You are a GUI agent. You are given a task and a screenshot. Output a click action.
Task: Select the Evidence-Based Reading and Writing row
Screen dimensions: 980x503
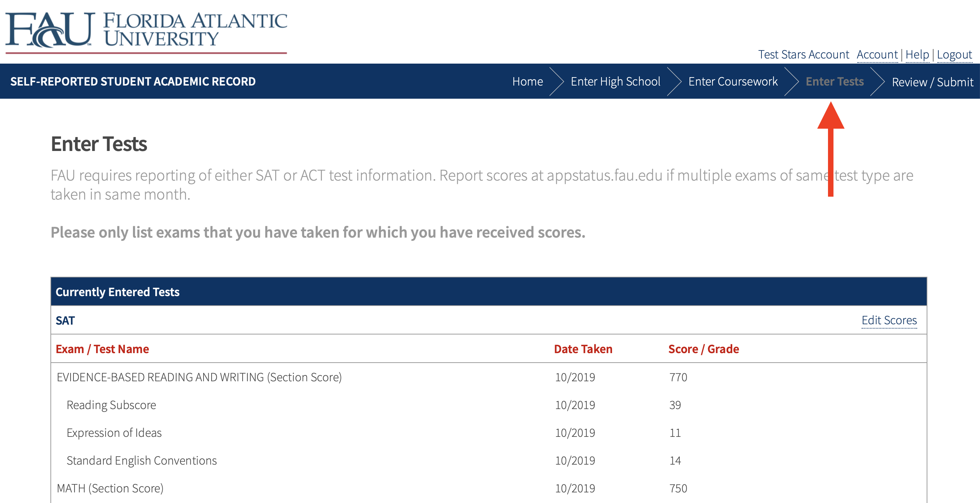(199, 377)
